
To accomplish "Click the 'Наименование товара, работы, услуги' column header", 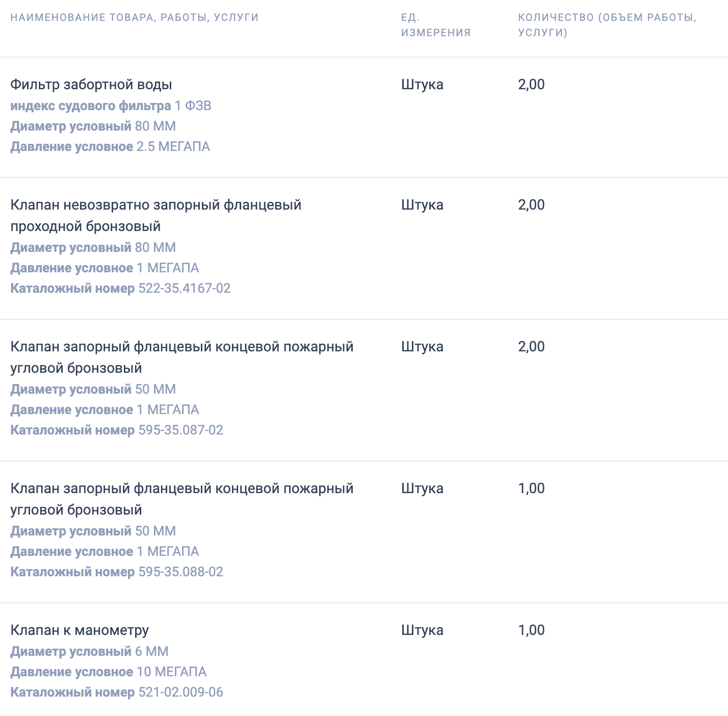I will coord(134,17).
